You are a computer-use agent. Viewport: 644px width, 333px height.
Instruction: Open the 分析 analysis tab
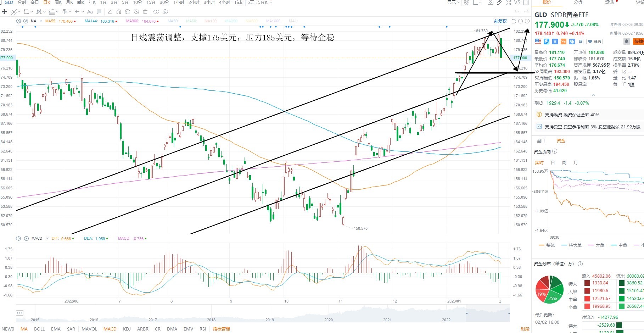578,2
